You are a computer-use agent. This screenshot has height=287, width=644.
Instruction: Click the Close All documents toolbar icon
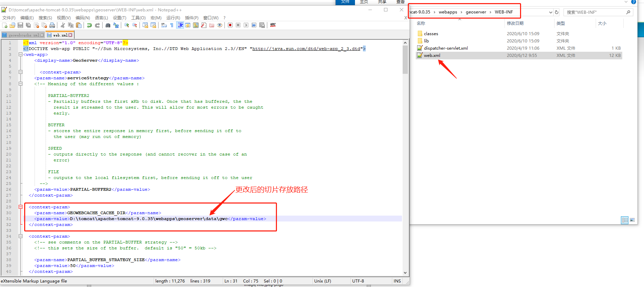(x=44, y=25)
